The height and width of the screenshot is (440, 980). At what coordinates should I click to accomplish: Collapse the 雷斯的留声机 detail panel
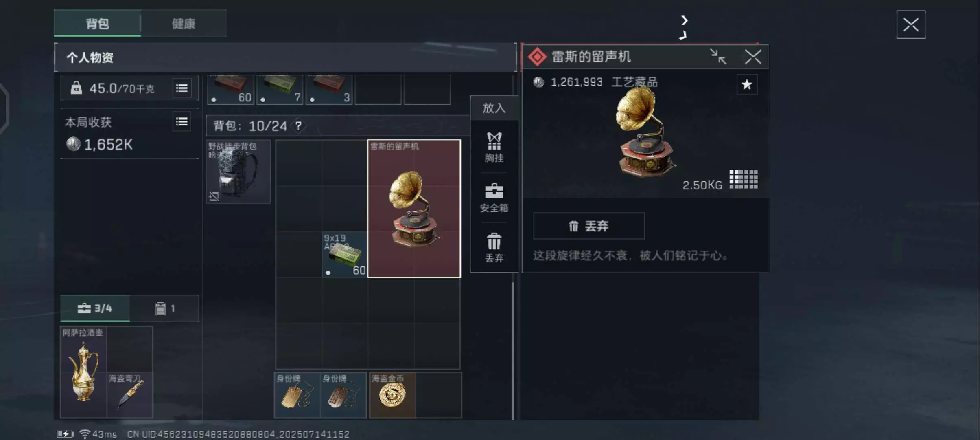pyautogui.click(x=718, y=57)
